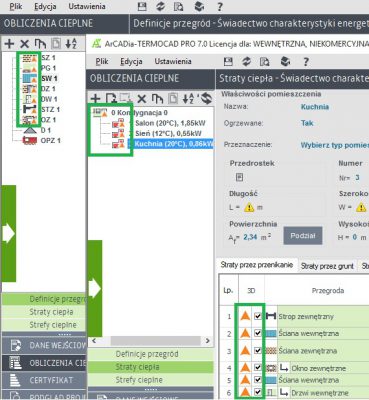Click the add plus icon above Kondygnacja tree
369x400 pixels.
[96, 99]
